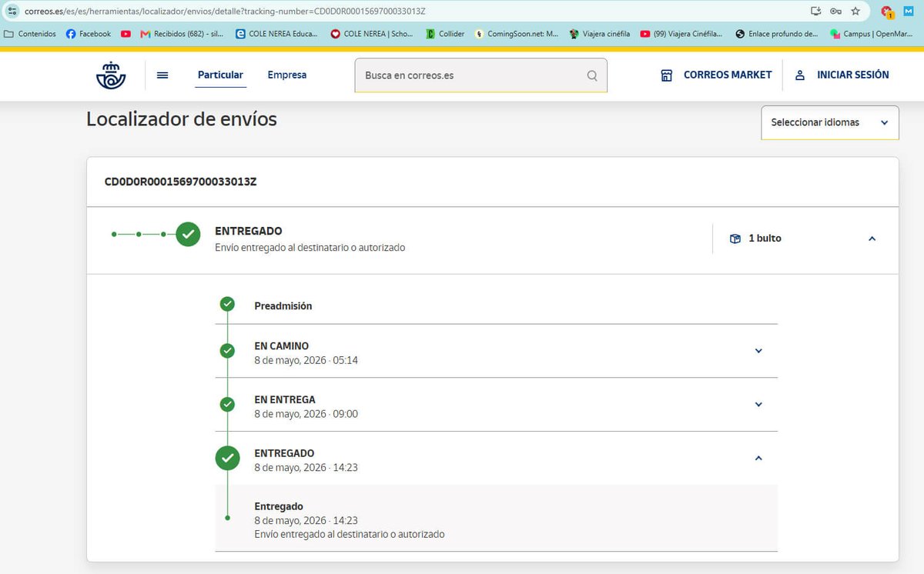Open the Viajera cinéfila bookmark
The width and height of the screenshot is (924, 574).
point(600,34)
